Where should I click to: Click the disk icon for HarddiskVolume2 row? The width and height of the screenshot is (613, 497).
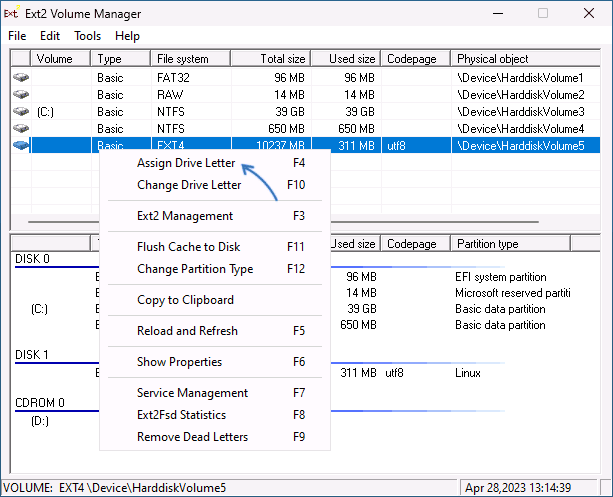click(x=21, y=95)
